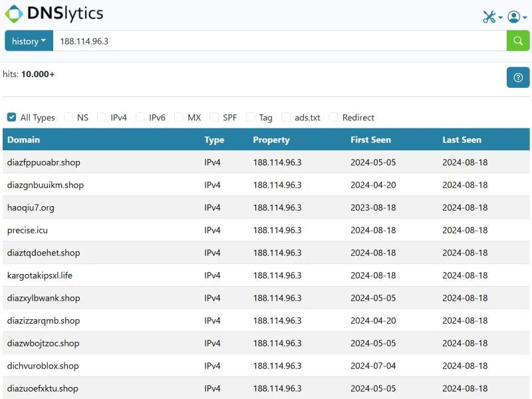Click the Type column header
This screenshot has width=532, height=399.
coord(214,140)
